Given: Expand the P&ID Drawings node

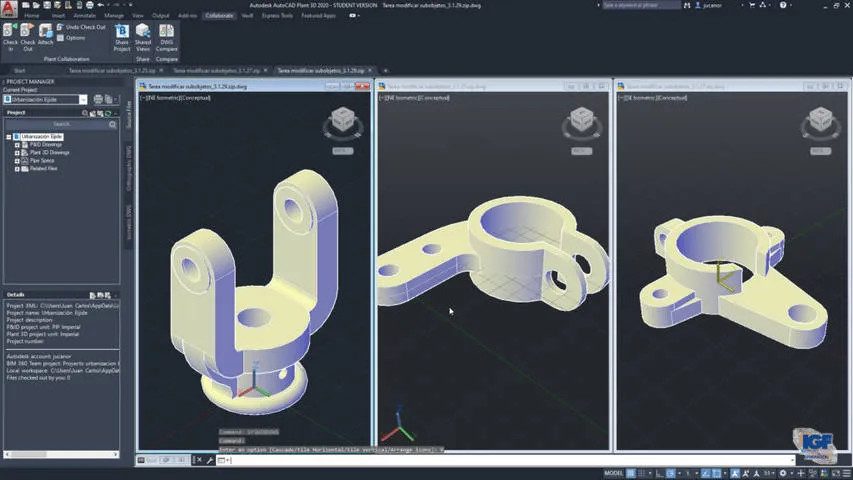Looking at the screenshot, I should (x=17, y=145).
